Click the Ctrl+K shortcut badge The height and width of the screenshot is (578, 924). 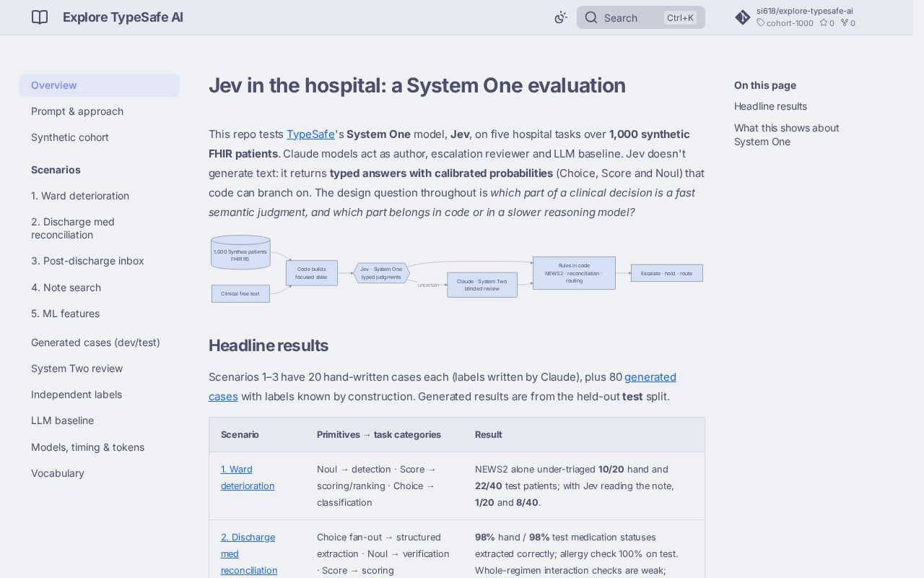click(x=680, y=17)
